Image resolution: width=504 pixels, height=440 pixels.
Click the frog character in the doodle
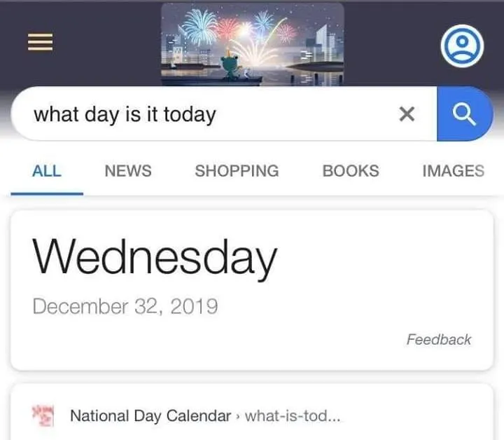(230, 67)
